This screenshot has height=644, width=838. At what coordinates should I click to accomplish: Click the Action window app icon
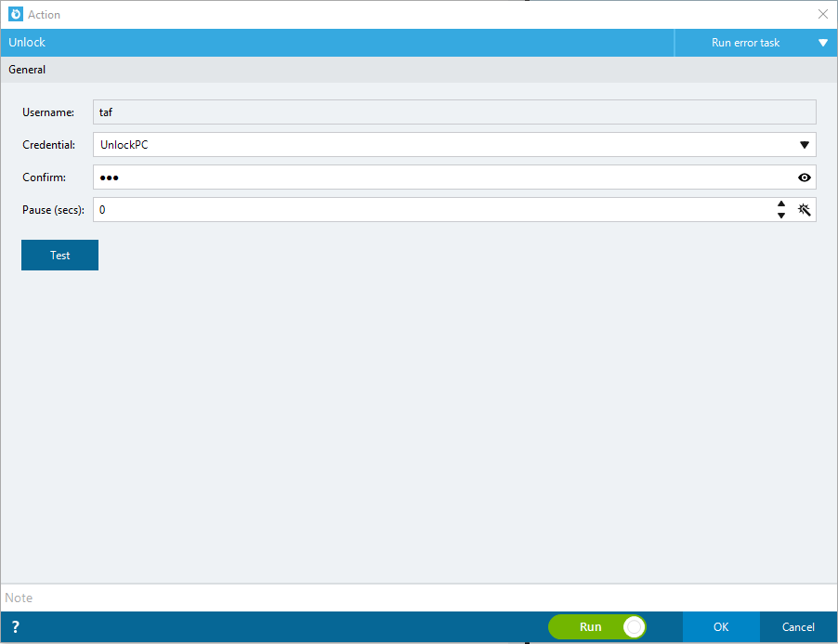click(16, 15)
